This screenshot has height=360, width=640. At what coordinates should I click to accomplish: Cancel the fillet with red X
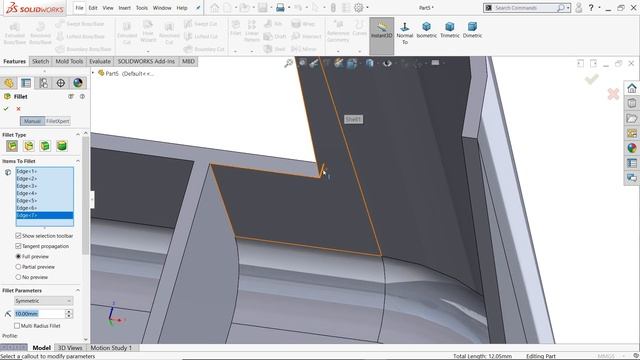[x=18, y=109]
